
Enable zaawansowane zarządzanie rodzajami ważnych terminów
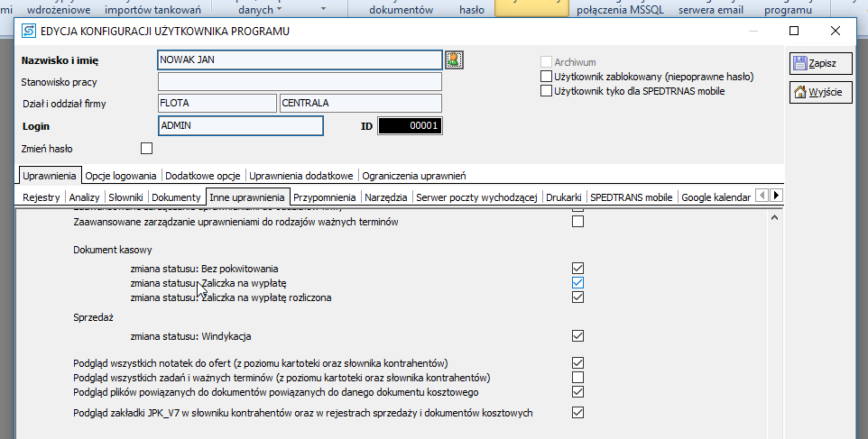578,222
